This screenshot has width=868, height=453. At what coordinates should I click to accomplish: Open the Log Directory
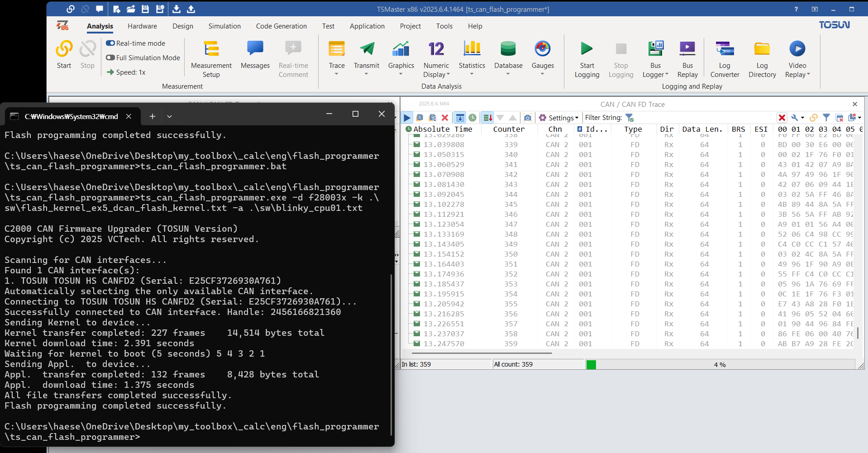762,59
